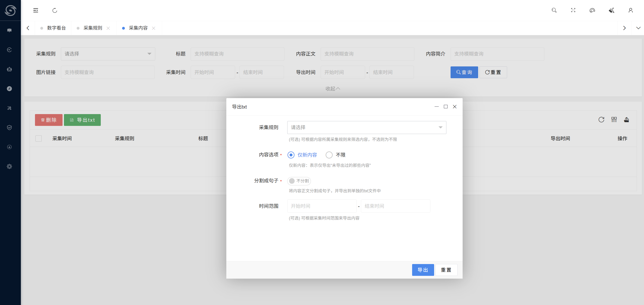Toggle the 不分割 sentence split switch
The width and height of the screenshot is (644, 305).
click(299, 181)
